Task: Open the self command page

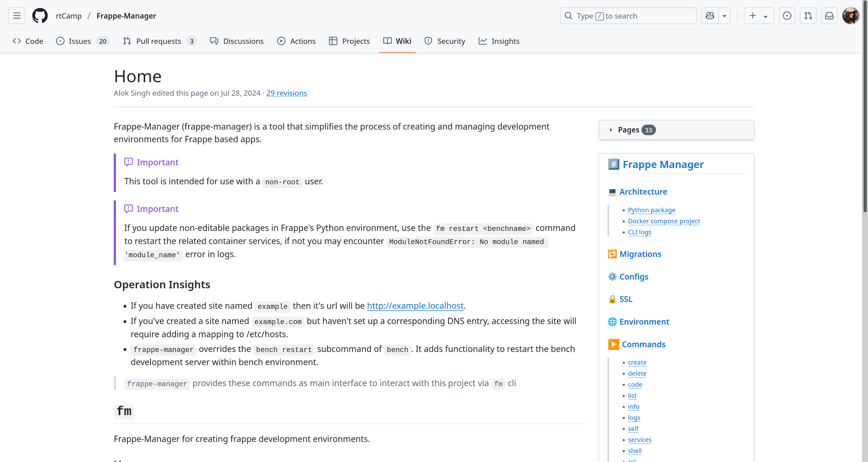Action: coord(633,429)
